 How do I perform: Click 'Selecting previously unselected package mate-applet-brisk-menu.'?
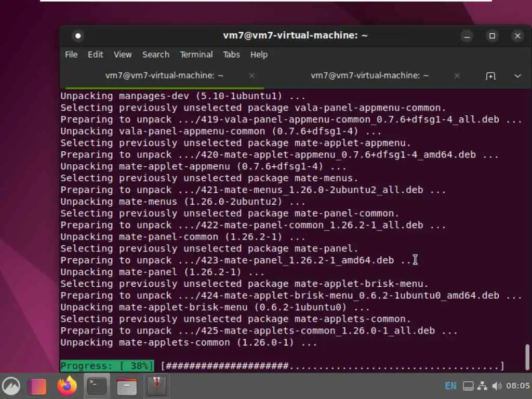(244, 284)
